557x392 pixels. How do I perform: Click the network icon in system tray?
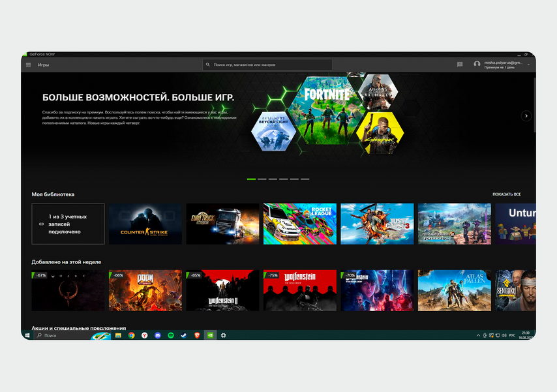(x=498, y=335)
